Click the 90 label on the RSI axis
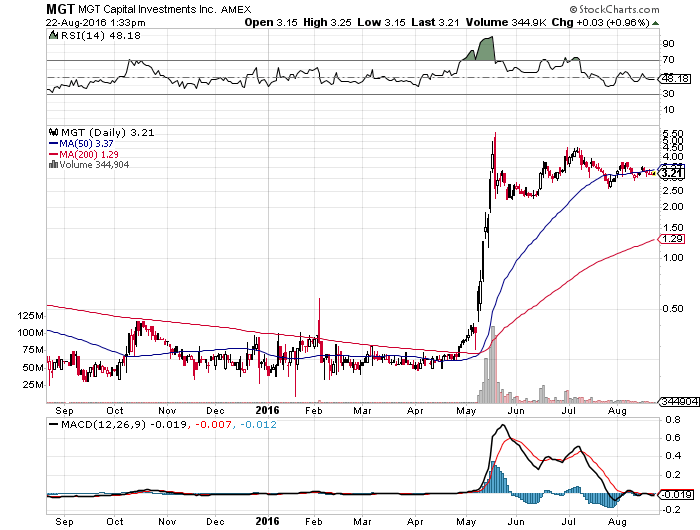700x530 pixels. pos(668,44)
